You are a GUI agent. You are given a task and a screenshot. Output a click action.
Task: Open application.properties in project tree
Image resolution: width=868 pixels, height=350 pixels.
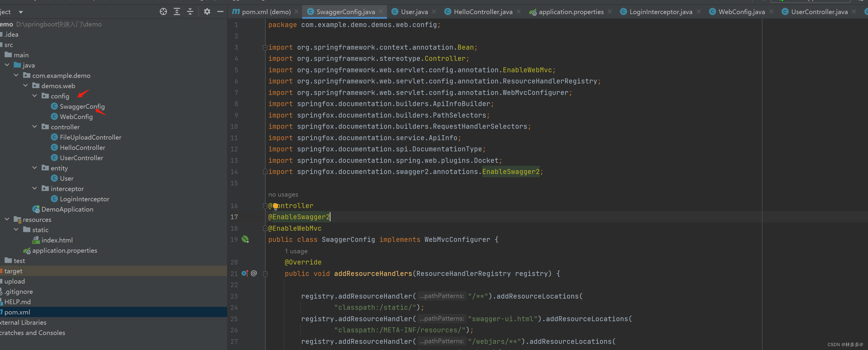(x=64, y=250)
